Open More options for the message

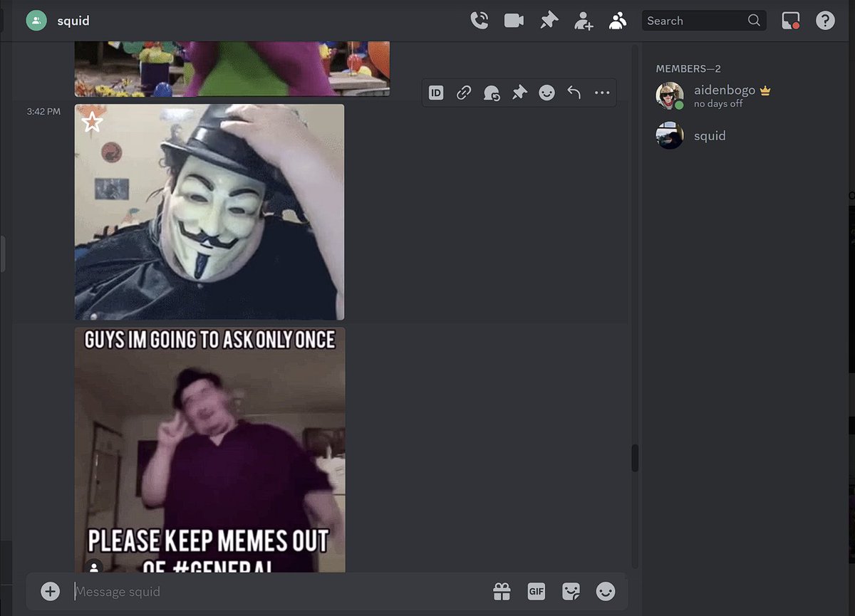[x=602, y=93]
